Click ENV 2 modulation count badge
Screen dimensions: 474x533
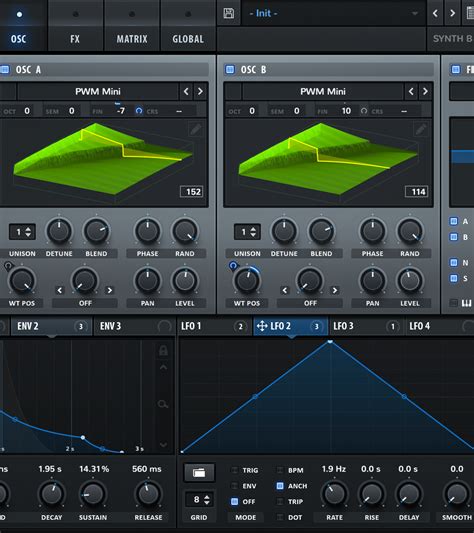81,327
